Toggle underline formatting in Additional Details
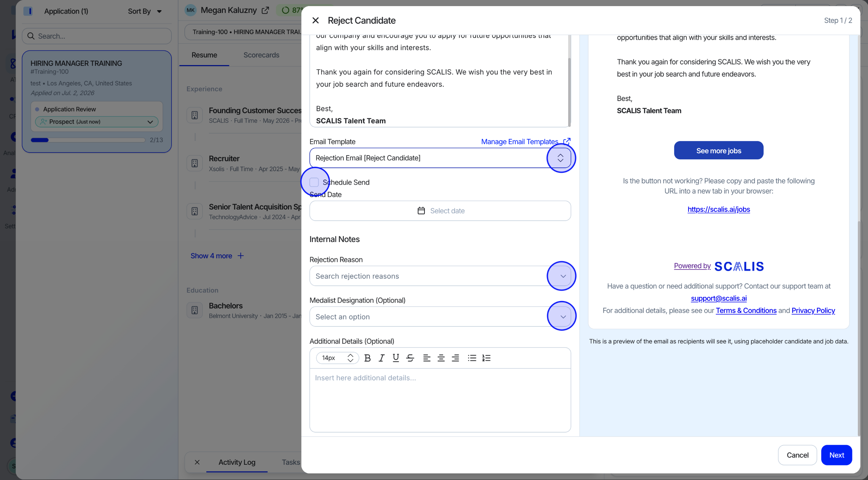The width and height of the screenshot is (868, 480). point(396,358)
